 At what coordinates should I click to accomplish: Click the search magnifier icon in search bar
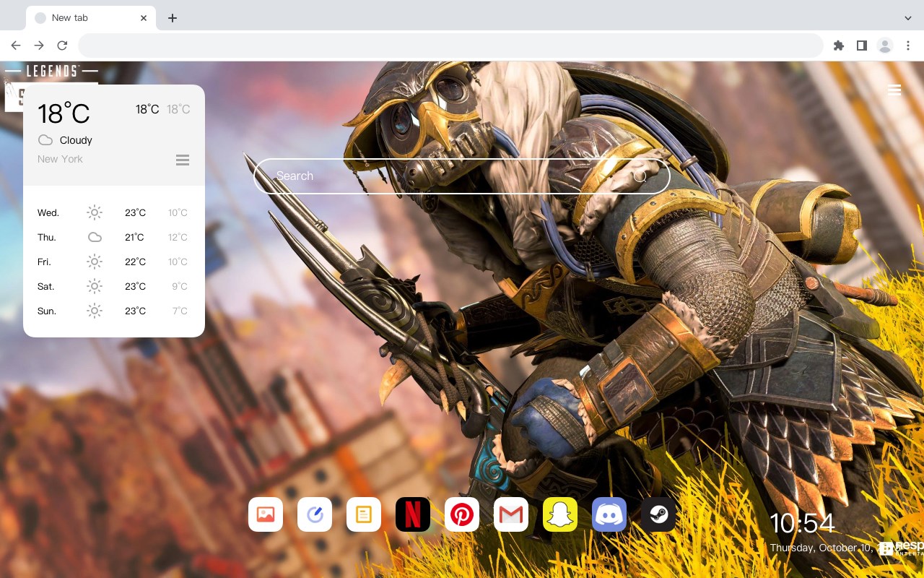coord(640,176)
